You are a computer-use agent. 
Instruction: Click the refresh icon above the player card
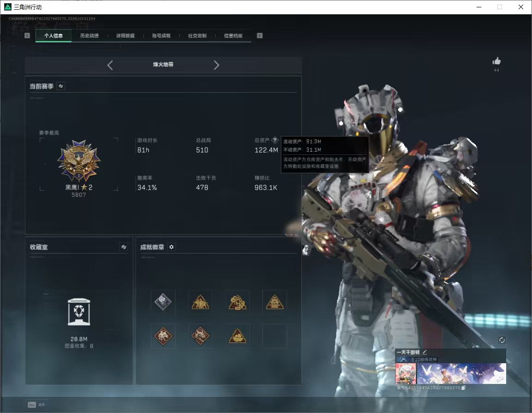point(502,340)
